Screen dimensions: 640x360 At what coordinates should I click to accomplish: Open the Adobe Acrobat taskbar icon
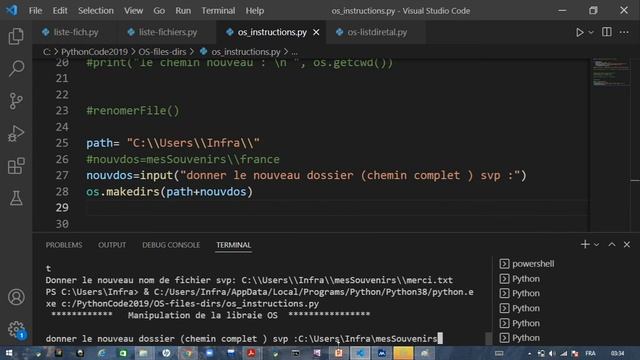click(252, 353)
